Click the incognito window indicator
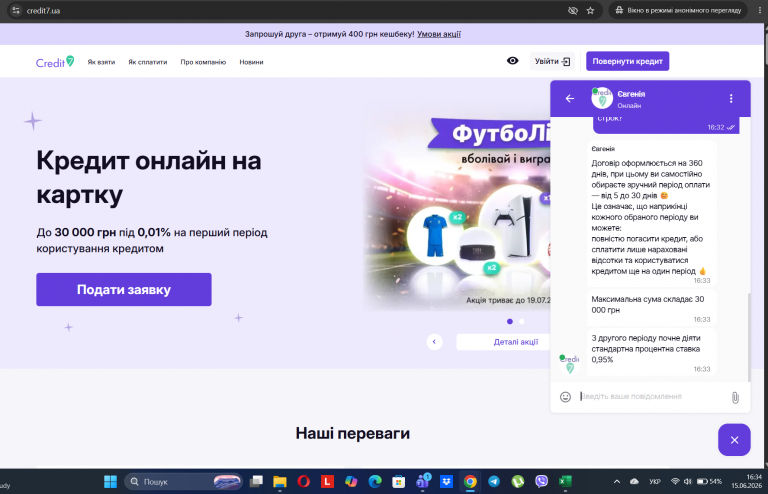The height and width of the screenshot is (494, 768). [678, 10]
